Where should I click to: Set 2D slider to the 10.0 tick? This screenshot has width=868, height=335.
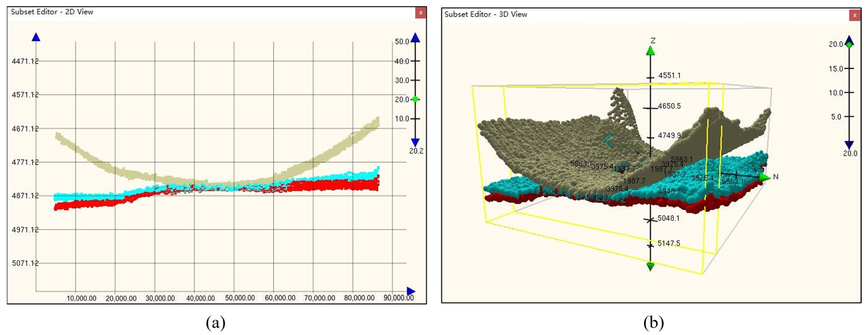coord(415,119)
